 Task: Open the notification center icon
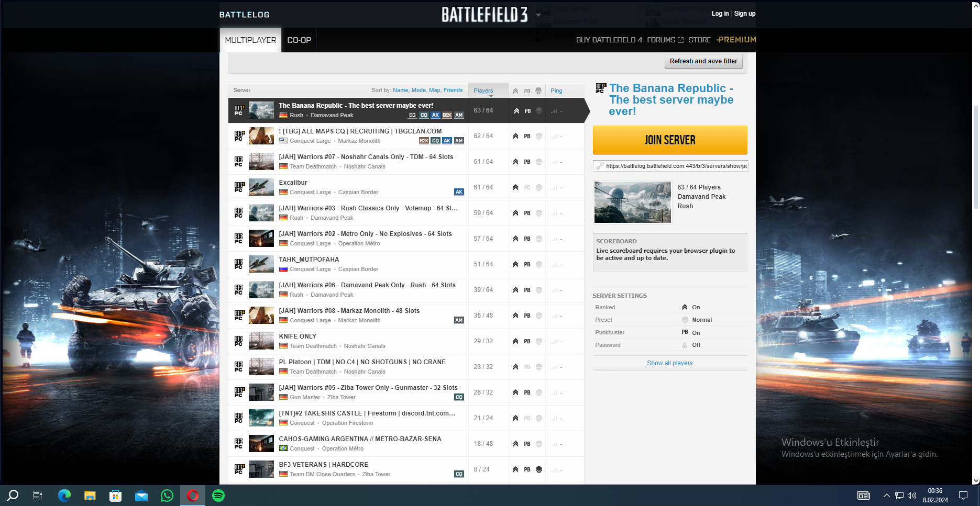(963, 496)
